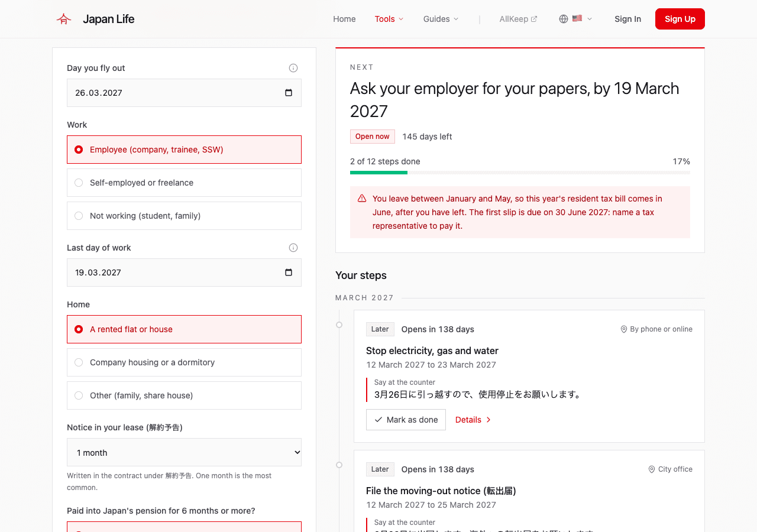Expand the Guides menu chevron
The image size is (757, 532).
[456, 19]
